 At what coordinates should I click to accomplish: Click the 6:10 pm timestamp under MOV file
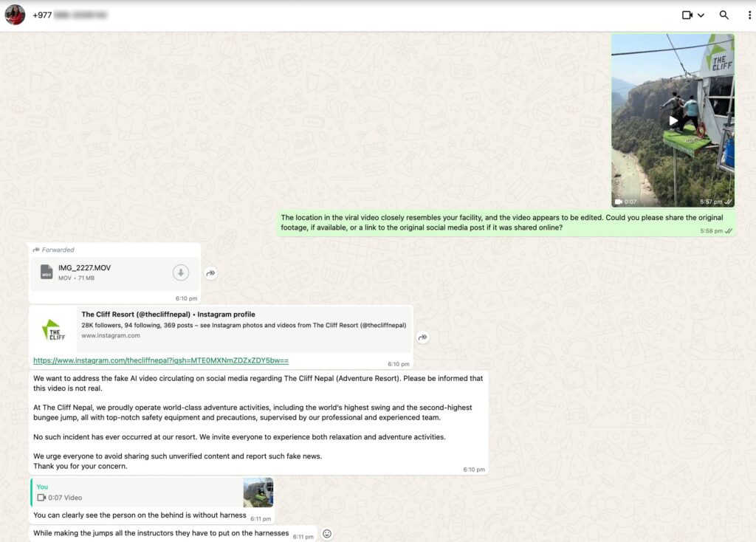point(186,298)
